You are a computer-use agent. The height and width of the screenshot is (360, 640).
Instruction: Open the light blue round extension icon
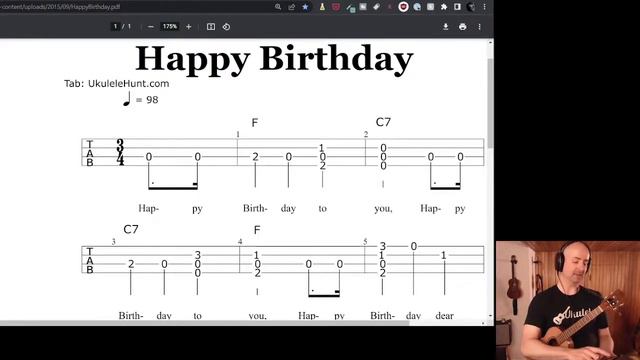[x=417, y=7]
